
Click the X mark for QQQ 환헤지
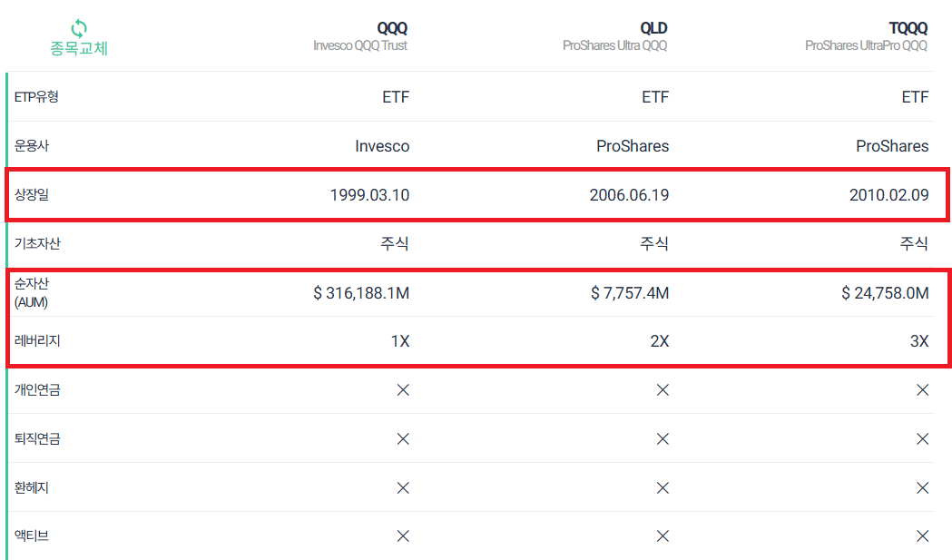pos(403,487)
